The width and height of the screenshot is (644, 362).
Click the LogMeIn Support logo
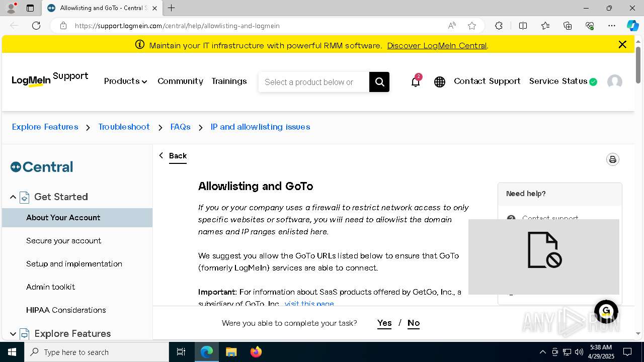[x=50, y=79]
